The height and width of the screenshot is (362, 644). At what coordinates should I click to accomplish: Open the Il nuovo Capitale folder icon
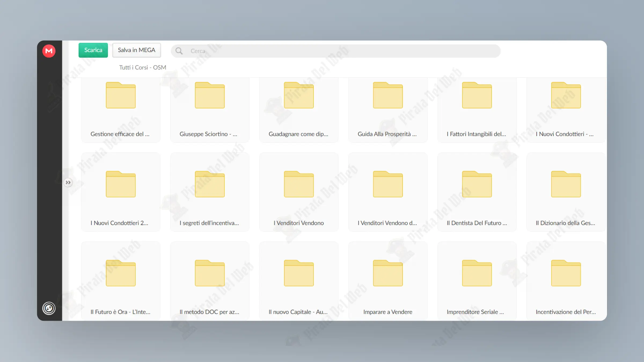pos(299,273)
